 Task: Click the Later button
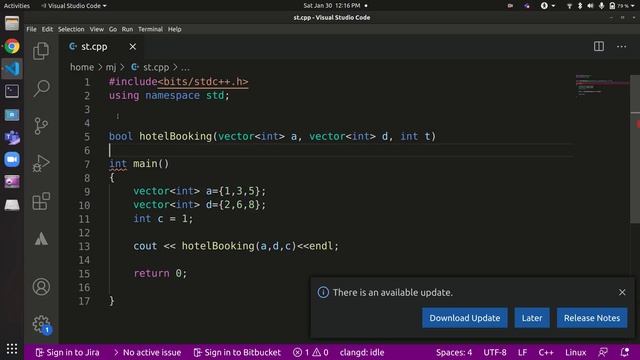pyautogui.click(x=532, y=318)
